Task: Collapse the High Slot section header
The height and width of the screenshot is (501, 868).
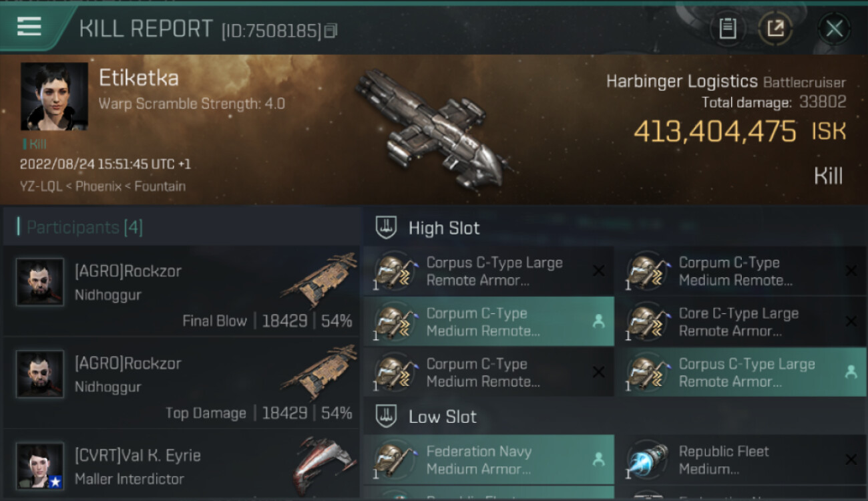Action: (614, 228)
